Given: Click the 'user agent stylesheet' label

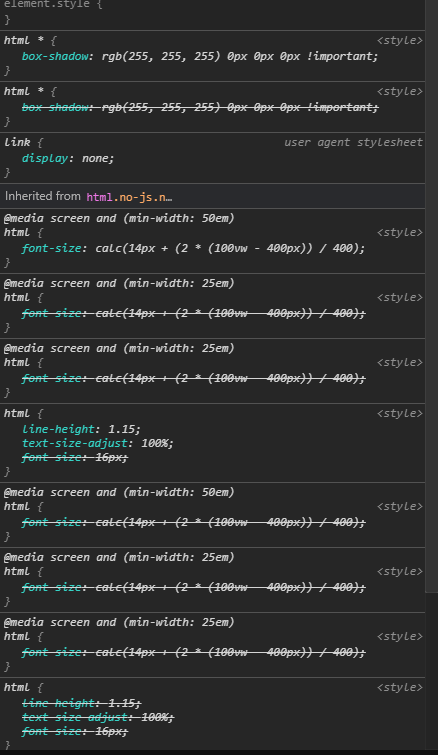Looking at the screenshot, I should point(353,143).
